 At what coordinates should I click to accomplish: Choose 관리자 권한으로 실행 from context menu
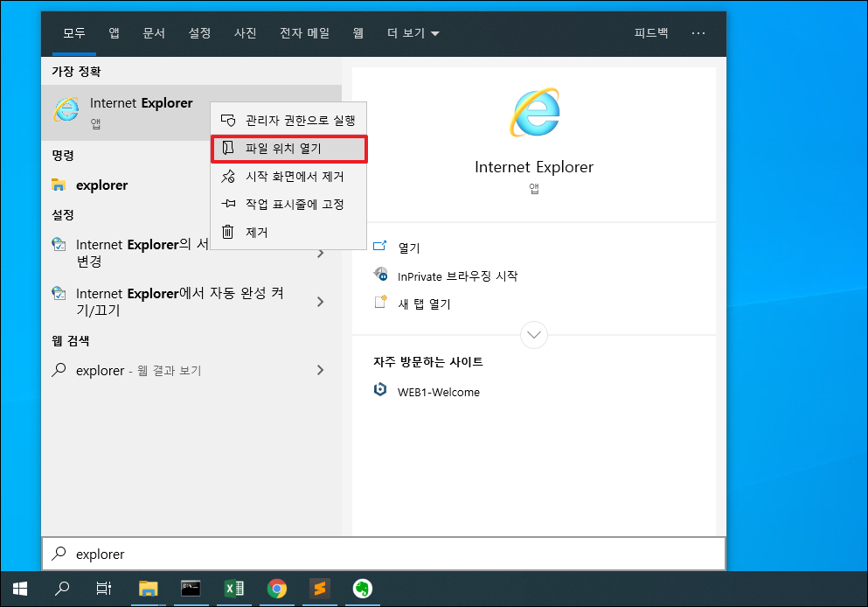click(x=288, y=120)
